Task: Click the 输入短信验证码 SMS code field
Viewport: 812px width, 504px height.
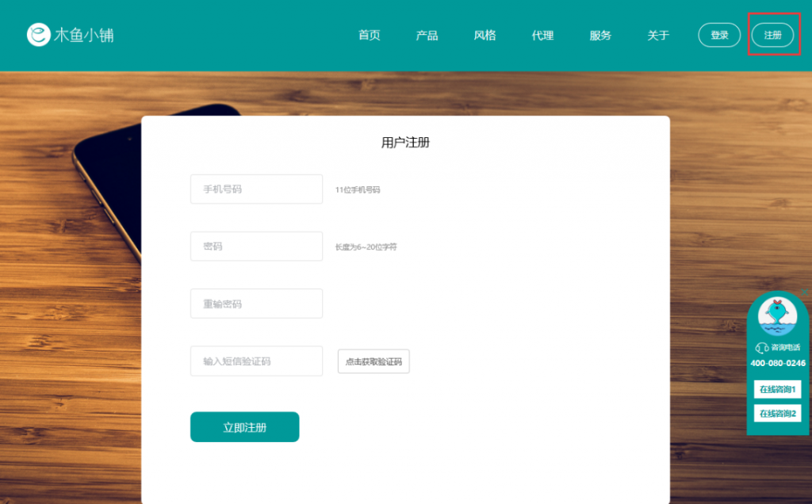Action: click(x=256, y=361)
